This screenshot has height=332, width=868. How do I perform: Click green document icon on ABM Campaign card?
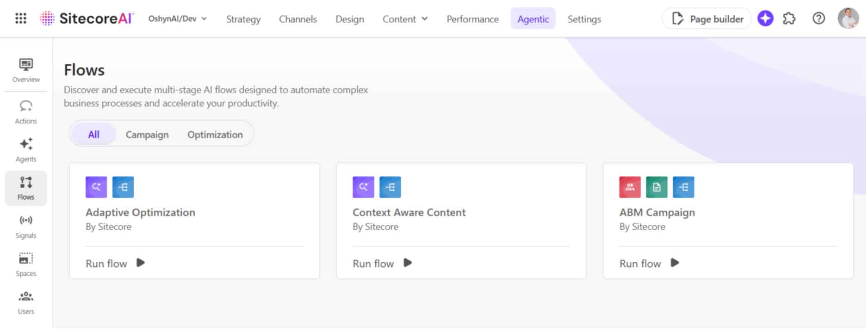[x=657, y=187]
